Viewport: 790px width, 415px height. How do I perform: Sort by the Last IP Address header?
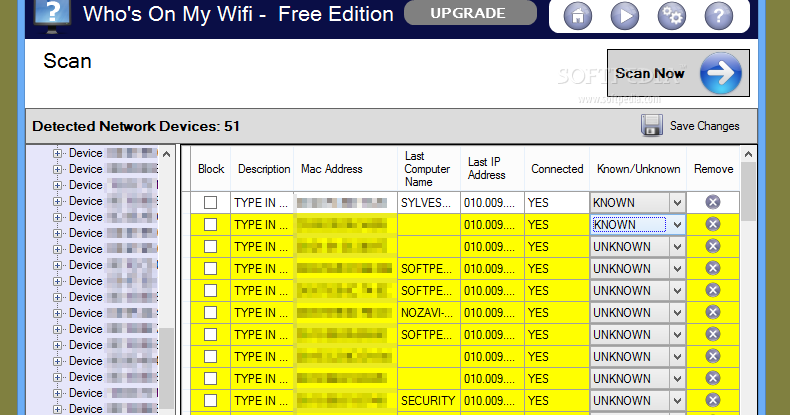[492, 169]
